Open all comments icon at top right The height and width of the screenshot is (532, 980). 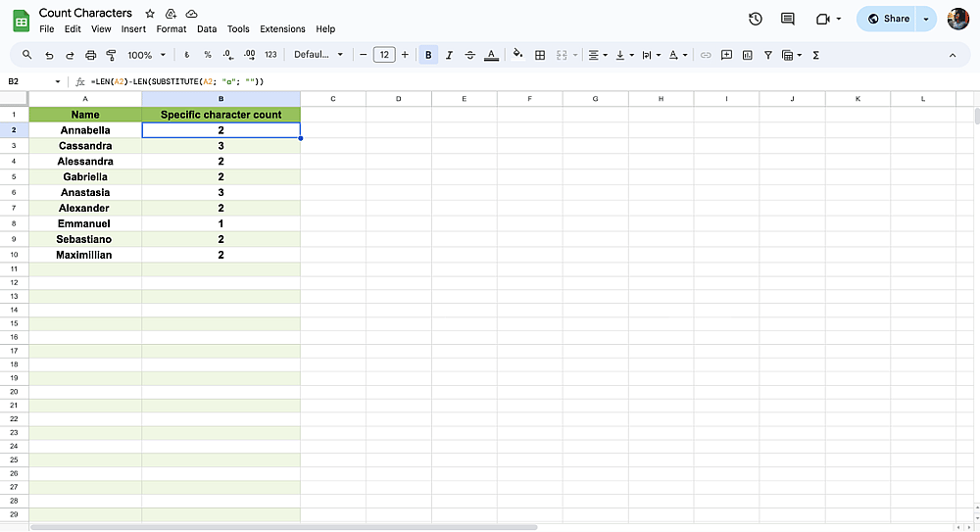pyautogui.click(x=788, y=19)
